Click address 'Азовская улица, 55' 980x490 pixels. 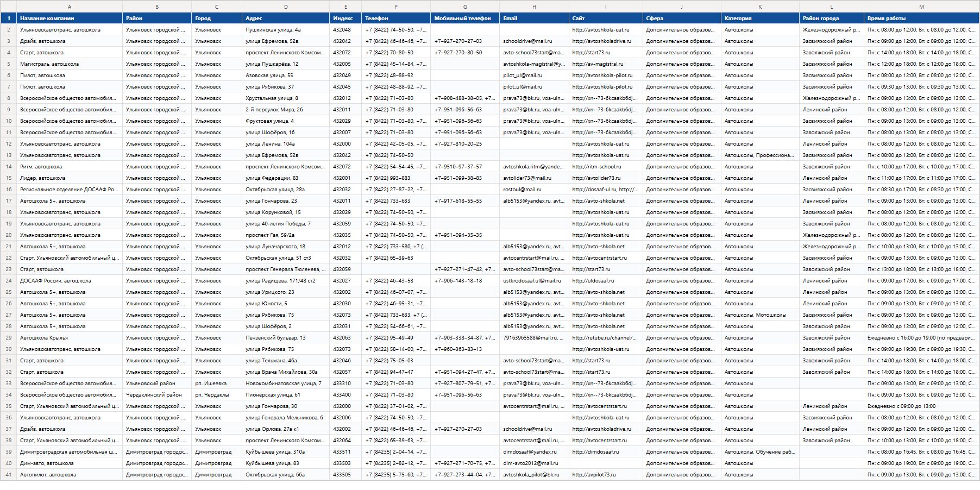point(286,76)
